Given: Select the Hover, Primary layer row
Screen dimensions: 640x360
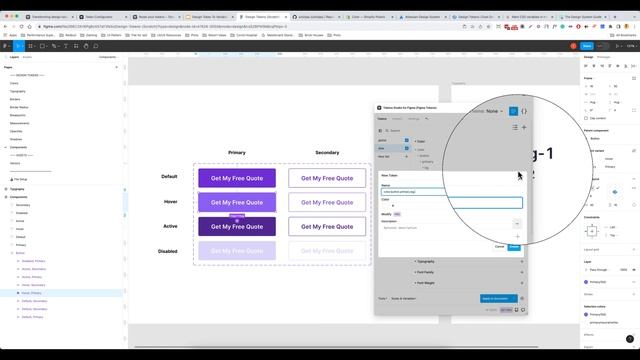Looking at the screenshot, I should [61, 293].
